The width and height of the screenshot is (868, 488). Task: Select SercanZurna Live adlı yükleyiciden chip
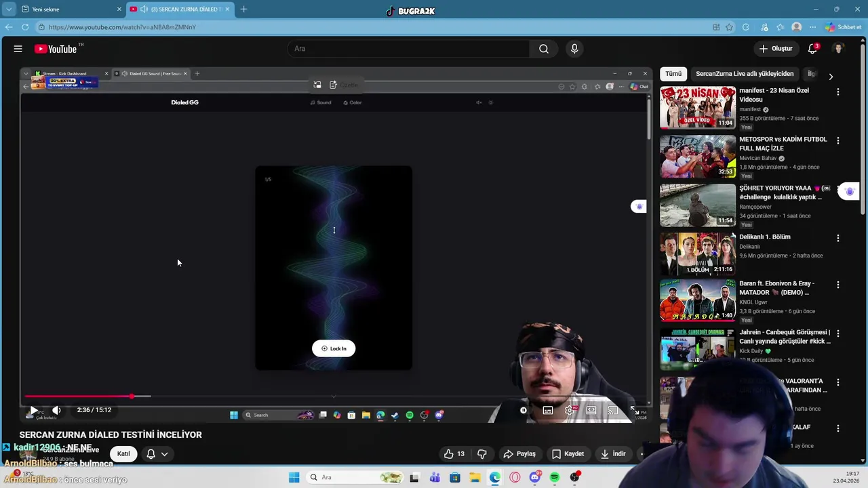(x=745, y=74)
